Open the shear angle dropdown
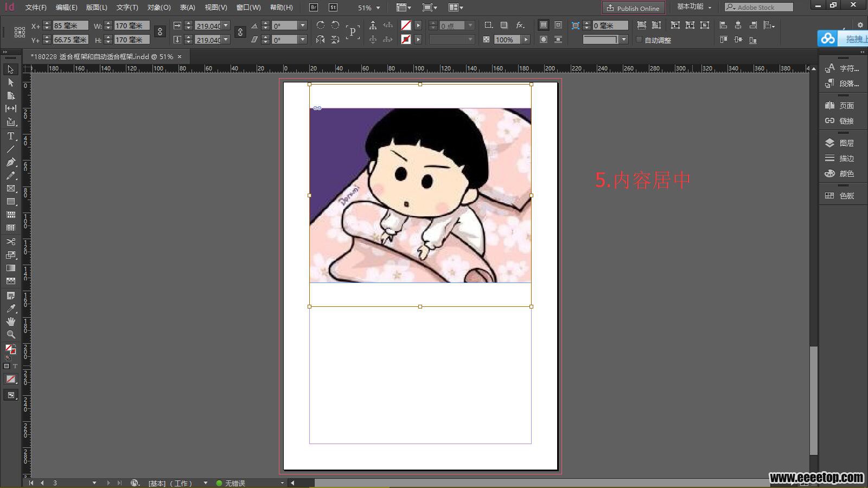The height and width of the screenshot is (488, 868). tap(303, 40)
